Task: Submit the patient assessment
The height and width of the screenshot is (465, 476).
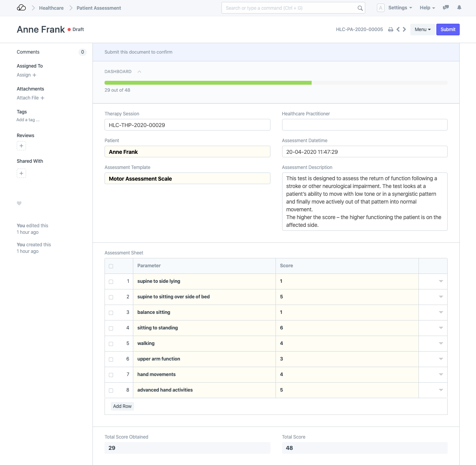Action: (x=448, y=29)
